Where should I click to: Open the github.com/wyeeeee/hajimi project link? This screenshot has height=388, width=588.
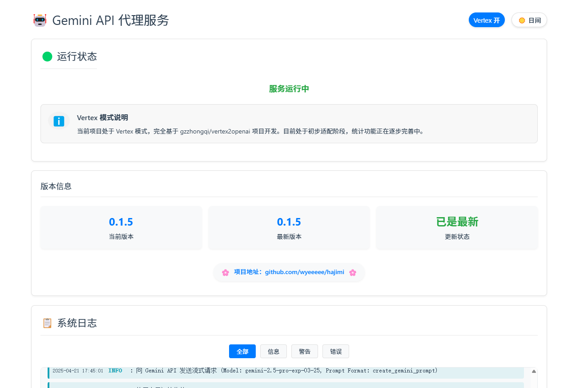click(x=304, y=272)
